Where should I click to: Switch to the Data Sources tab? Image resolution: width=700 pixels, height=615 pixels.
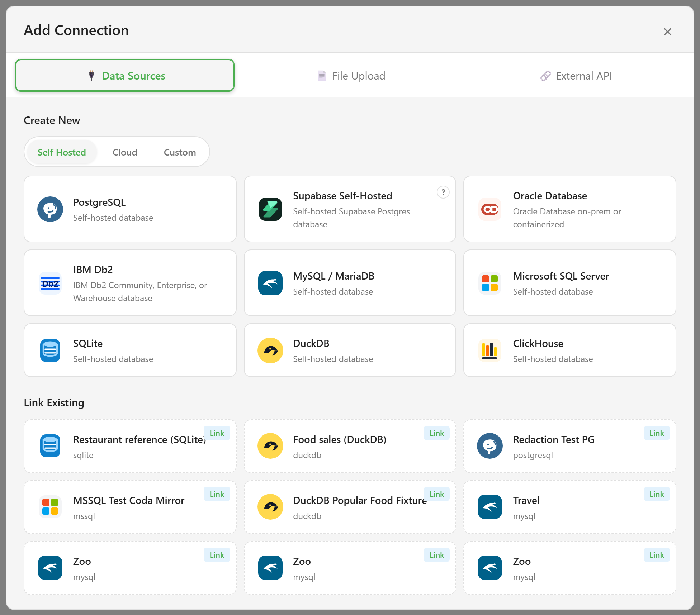(x=125, y=76)
